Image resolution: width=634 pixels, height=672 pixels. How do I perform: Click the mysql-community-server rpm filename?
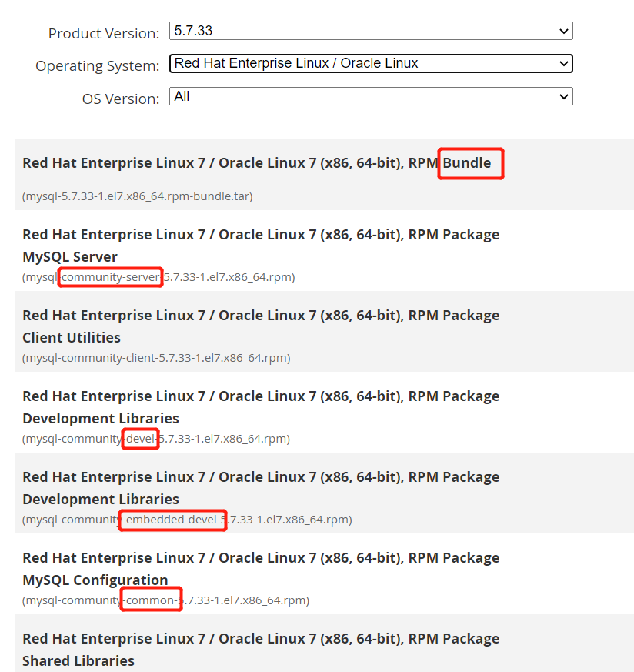click(158, 277)
